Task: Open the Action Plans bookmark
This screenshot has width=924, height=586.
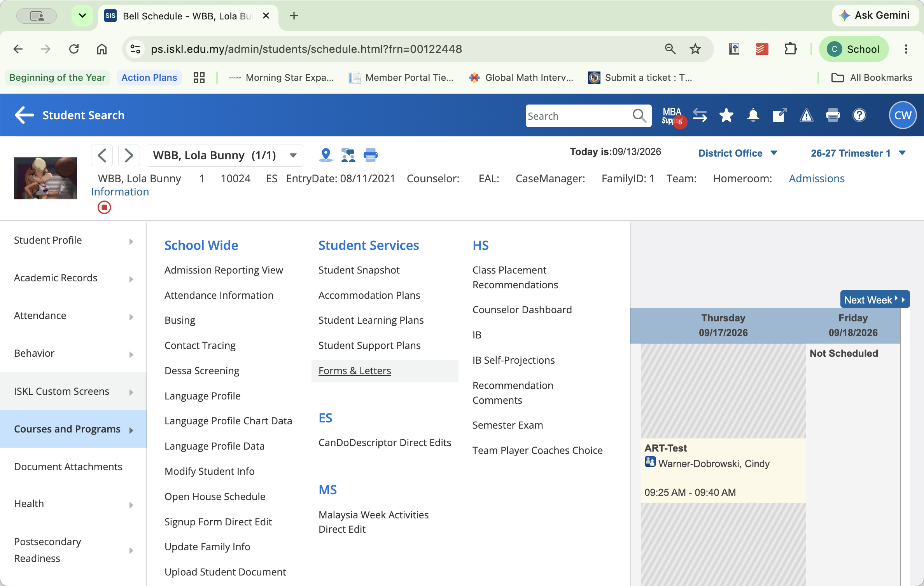Action: (149, 78)
